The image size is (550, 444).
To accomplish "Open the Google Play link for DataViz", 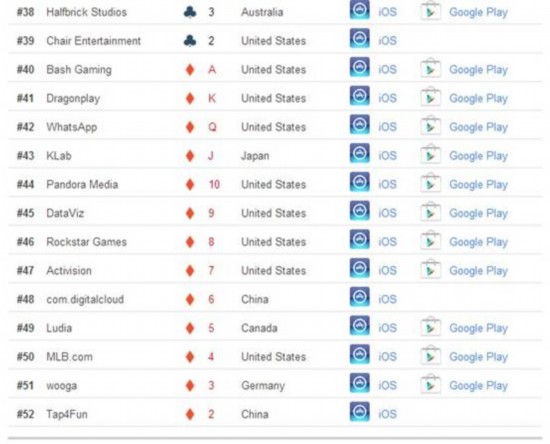I will 478,213.
